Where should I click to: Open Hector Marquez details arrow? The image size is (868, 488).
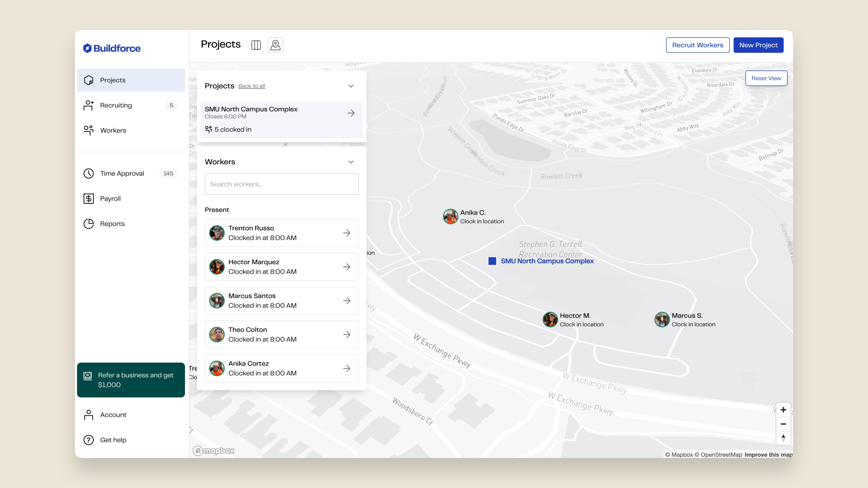(x=346, y=267)
